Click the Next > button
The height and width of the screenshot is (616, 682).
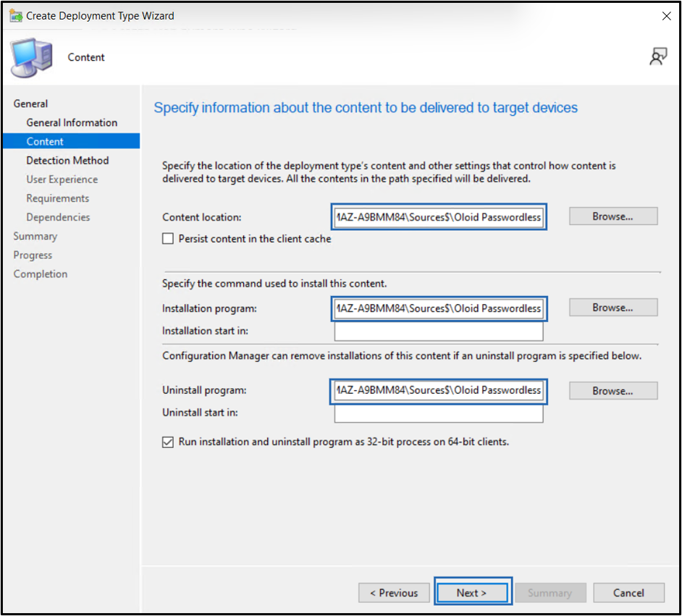tap(472, 593)
